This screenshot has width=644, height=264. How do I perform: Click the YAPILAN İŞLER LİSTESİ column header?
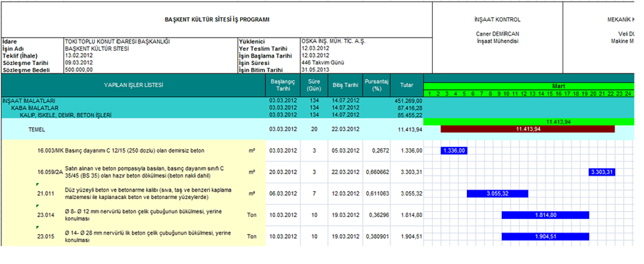(x=133, y=85)
